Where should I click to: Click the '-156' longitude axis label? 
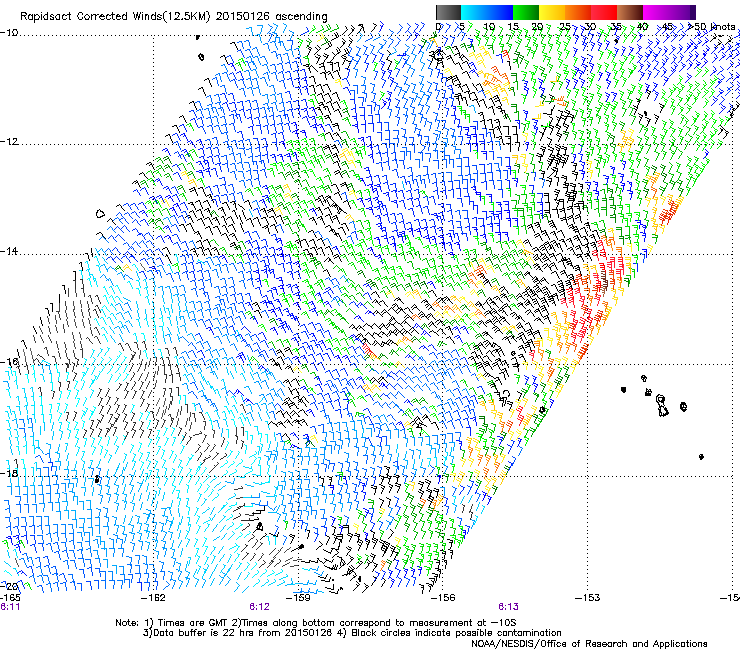pyautogui.click(x=443, y=598)
